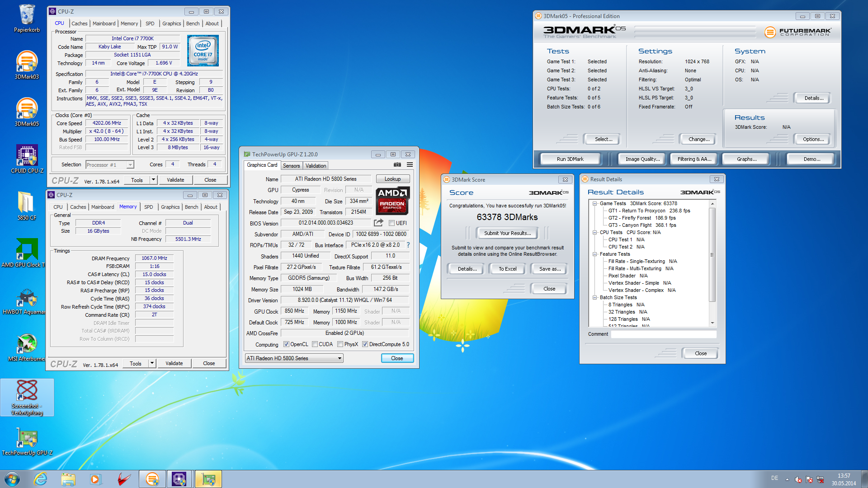Switch to Validation tab in GPU-Z
This screenshot has width=868, height=488.
point(316,166)
